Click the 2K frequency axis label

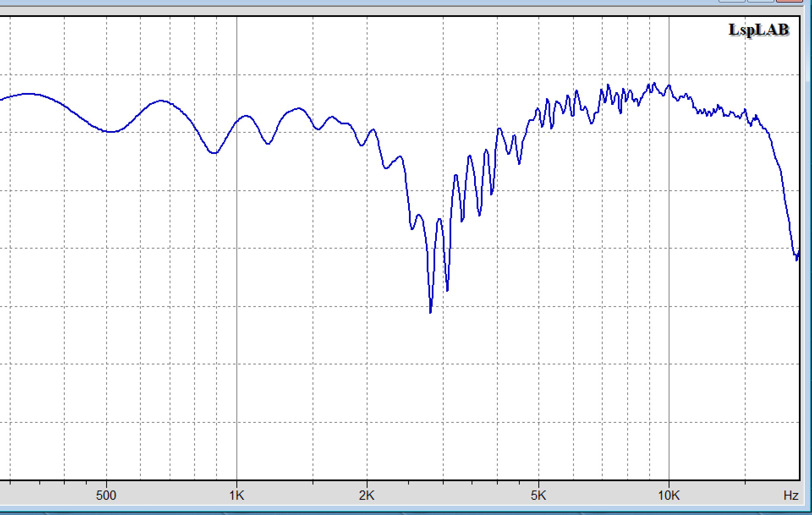[367, 495]
